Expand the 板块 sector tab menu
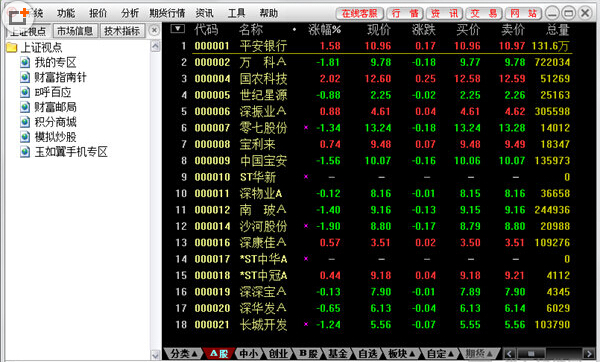The width and height of the screenshot is (600, 362). point(400,354)
